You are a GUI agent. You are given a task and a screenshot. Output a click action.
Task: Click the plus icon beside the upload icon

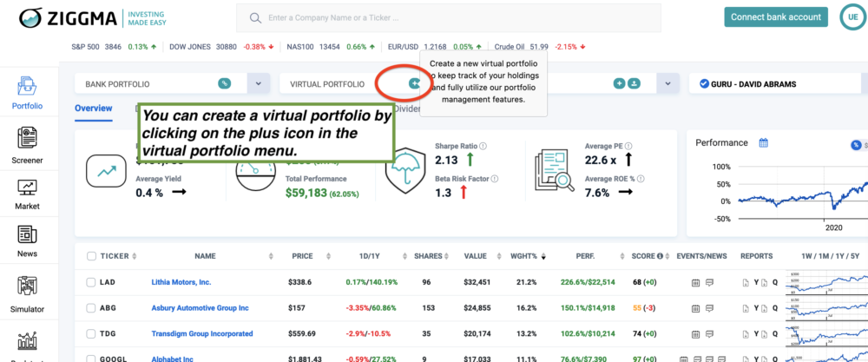tap(620, 83)
